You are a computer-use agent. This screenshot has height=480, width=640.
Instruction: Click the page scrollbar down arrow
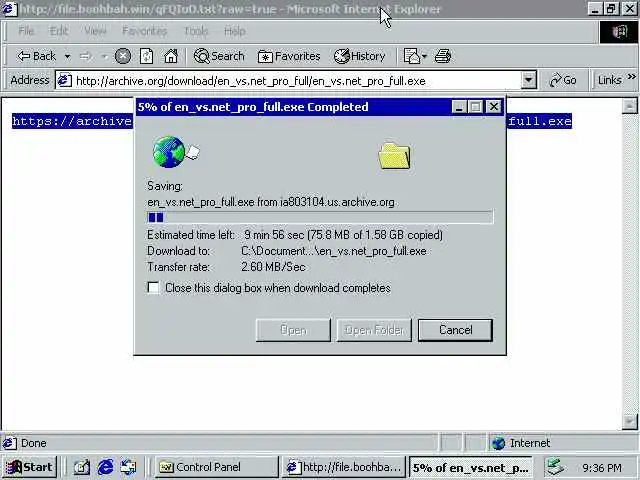tap(629, 421)
